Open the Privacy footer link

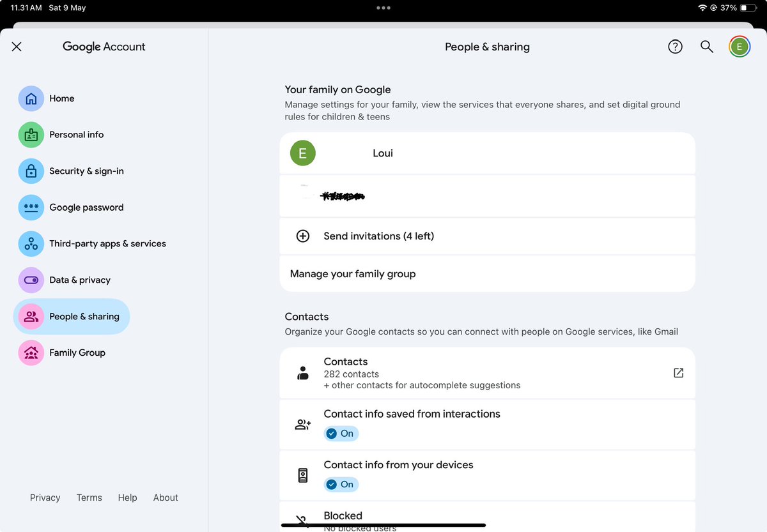45,498
